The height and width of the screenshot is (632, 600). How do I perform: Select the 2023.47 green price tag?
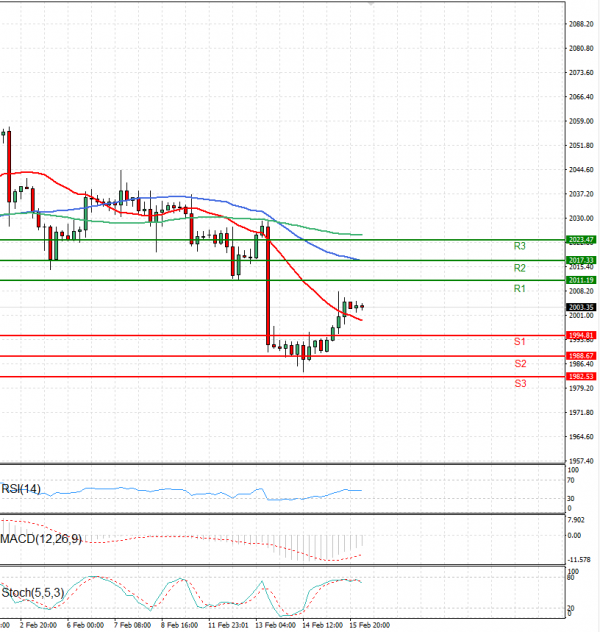coord(581,240)
